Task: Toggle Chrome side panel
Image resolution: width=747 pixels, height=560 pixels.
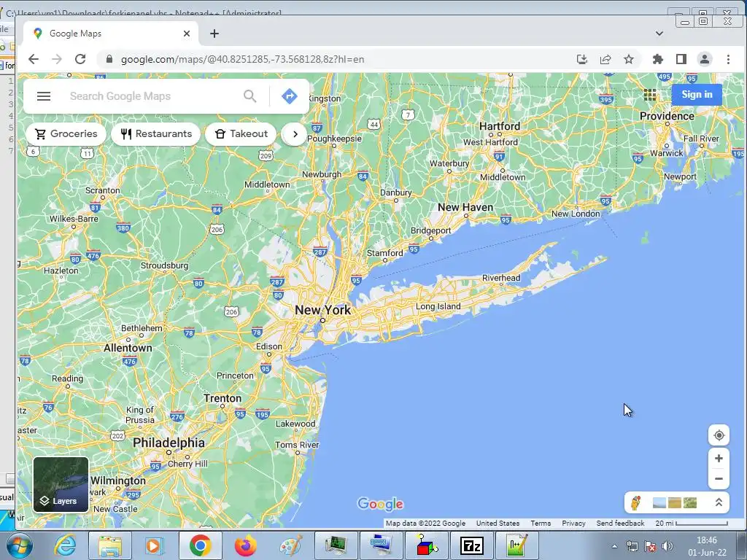Action: click(x=681, y=59)
